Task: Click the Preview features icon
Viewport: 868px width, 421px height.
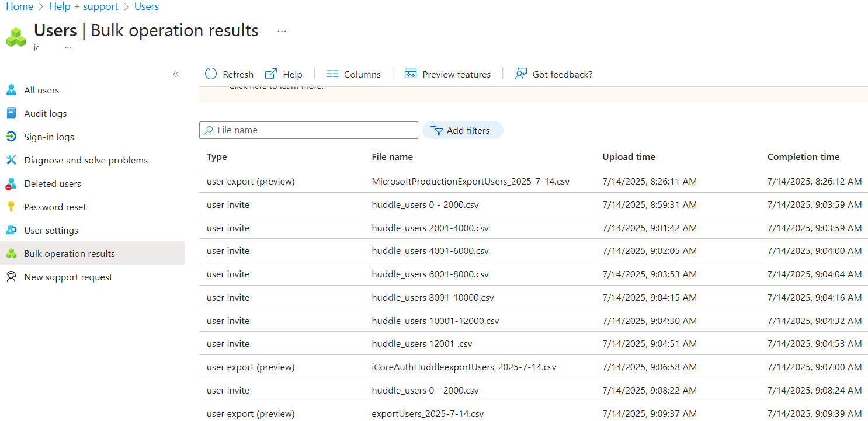Action: 411,74
